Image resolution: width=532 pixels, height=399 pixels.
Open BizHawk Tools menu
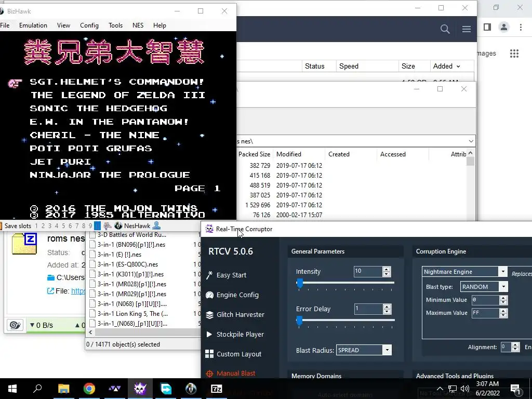115,25
